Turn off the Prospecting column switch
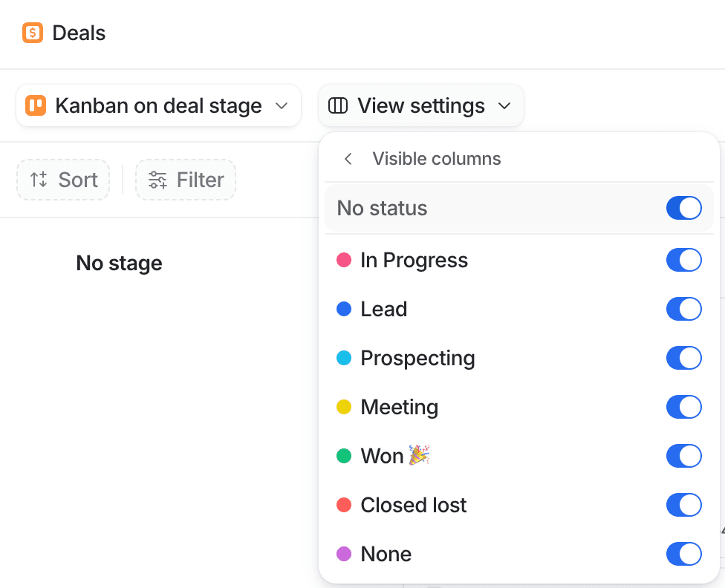725x588 pixels. point(683,359)
